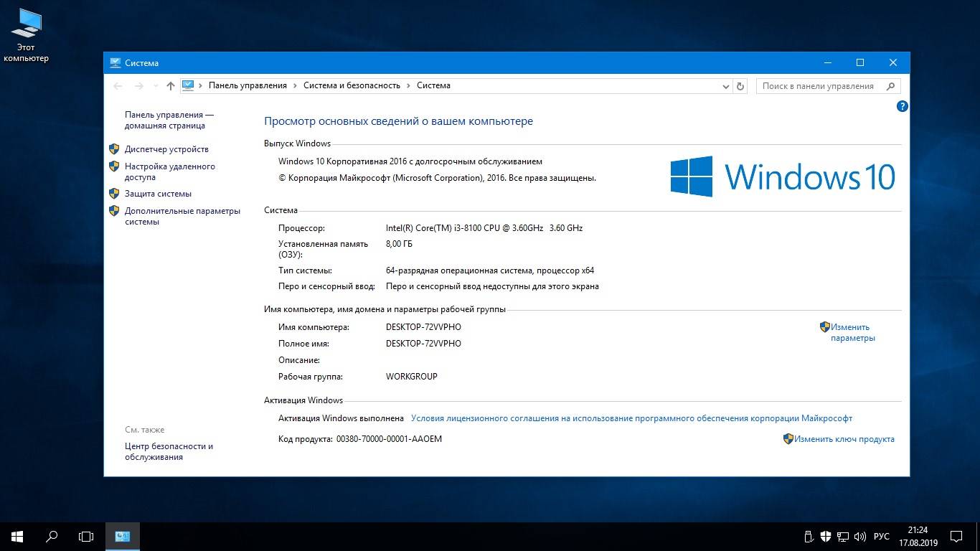Click the computer icon in address bar
Viewport: 980px width, 551px height.
click(188, 85)
